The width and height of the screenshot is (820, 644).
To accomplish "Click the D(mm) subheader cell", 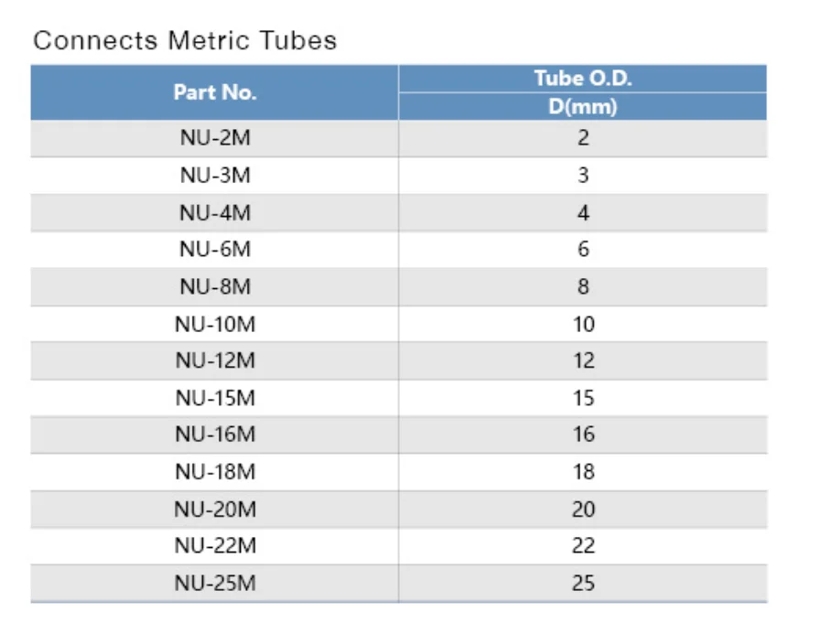I will click(583, 107).
